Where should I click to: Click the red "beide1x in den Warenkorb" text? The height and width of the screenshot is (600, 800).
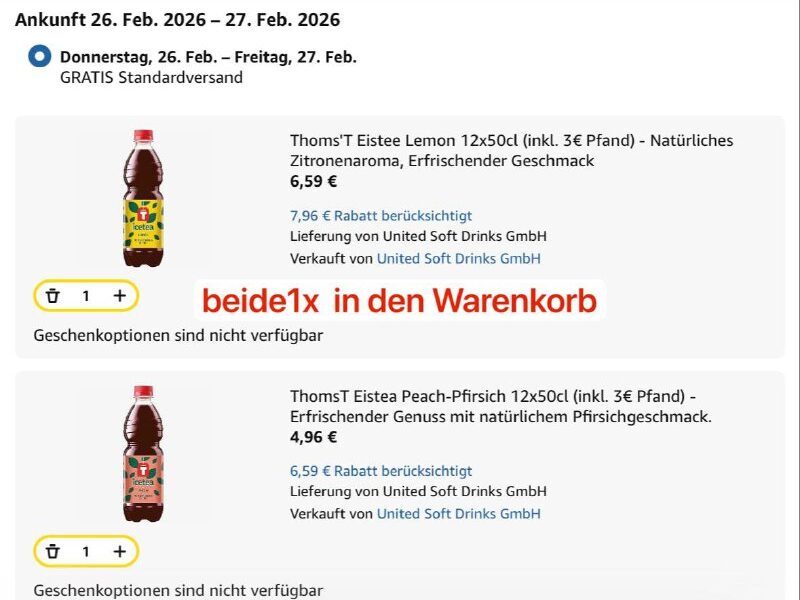tap(399, 300)
